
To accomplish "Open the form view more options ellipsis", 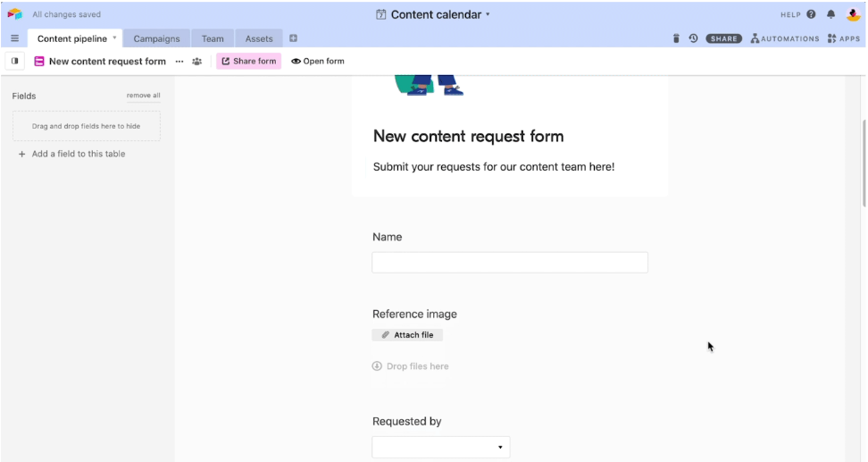I will point(179,62).
